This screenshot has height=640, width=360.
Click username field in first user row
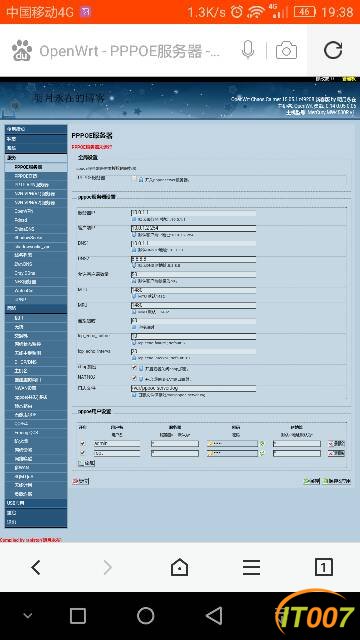tap(117, 444)
